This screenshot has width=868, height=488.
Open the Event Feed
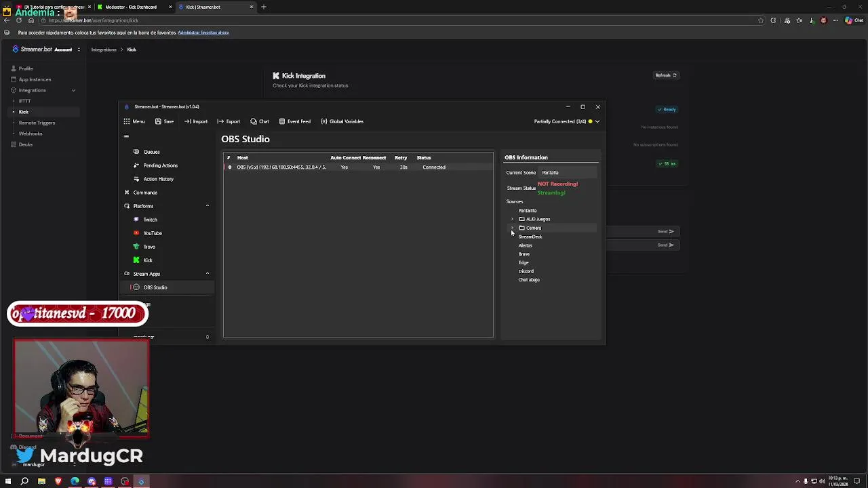point(294,121)
